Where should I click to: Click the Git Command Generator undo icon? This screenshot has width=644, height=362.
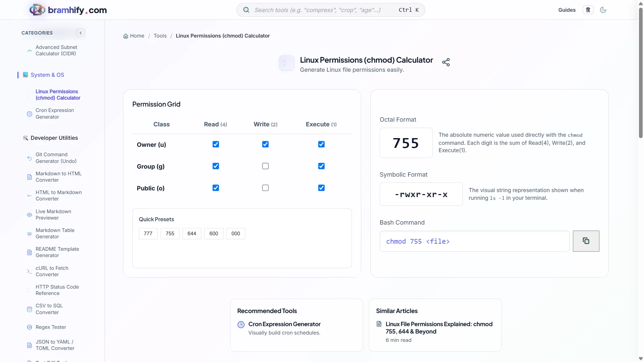30,158
